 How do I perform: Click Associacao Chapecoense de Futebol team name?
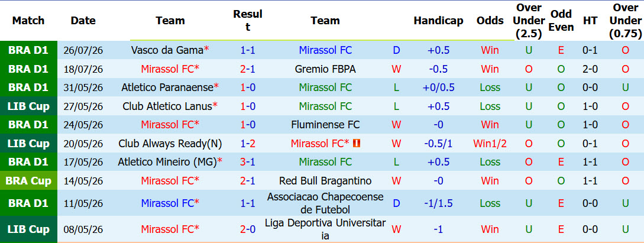tap(325, 203)
